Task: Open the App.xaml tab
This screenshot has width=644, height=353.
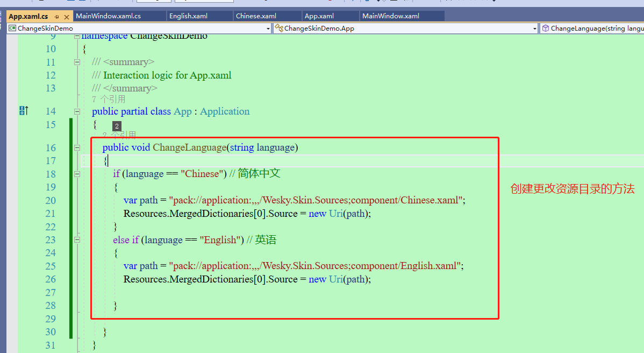Action: (319, 16)
